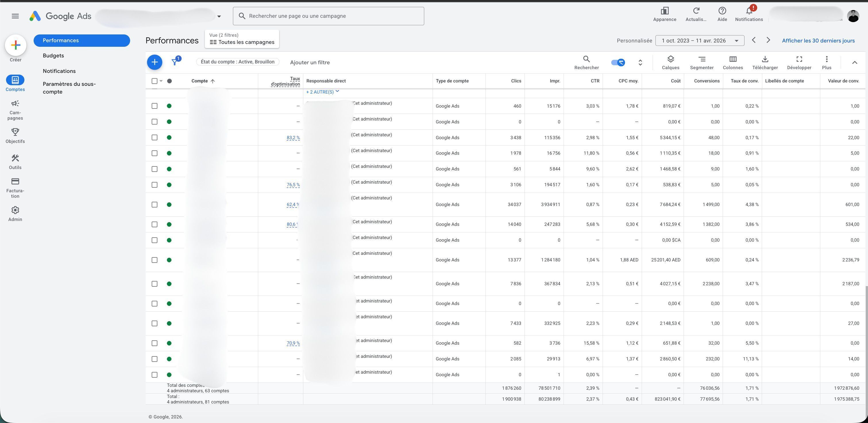
Task: Click Afficher les 30 derniers jours
Action: pos(818,41)
